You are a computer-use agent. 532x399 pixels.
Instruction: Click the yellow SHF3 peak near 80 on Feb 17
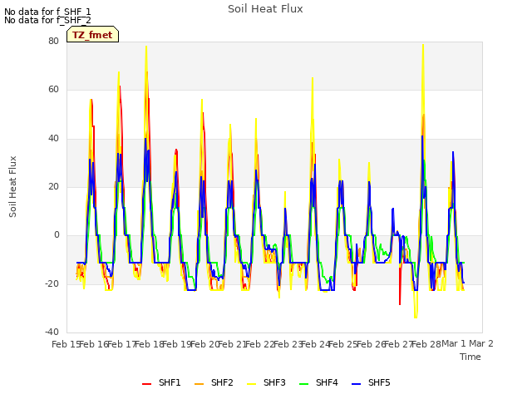coord(146,47)
